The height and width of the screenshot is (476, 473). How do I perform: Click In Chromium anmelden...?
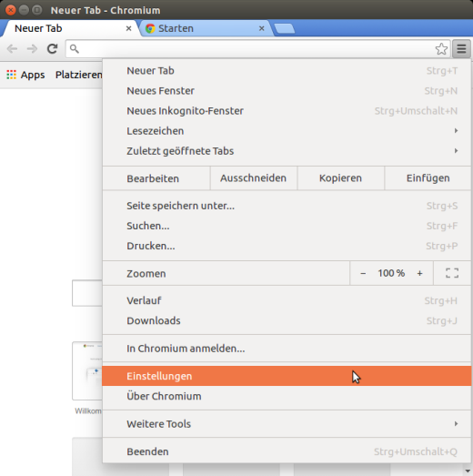(287, 349)
